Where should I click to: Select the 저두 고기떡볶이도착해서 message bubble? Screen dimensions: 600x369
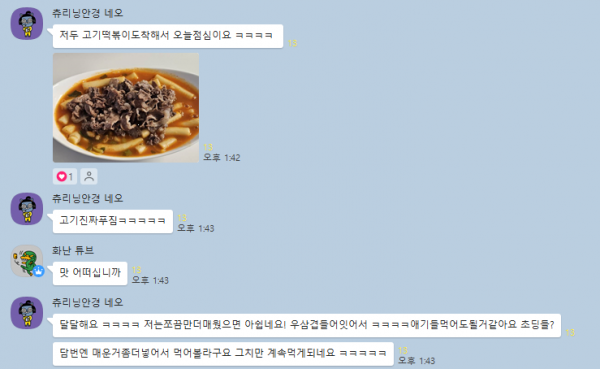(168, 36)
